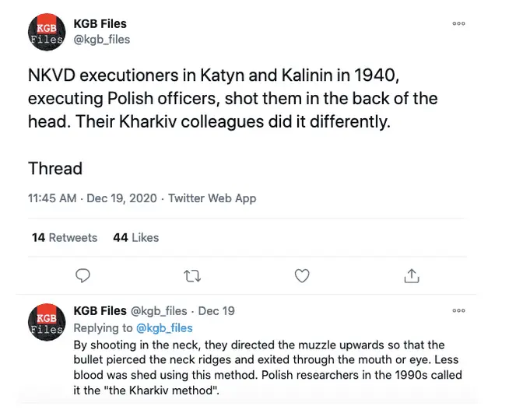Click the word Thread in the tweet

click(x=55, y=168)
